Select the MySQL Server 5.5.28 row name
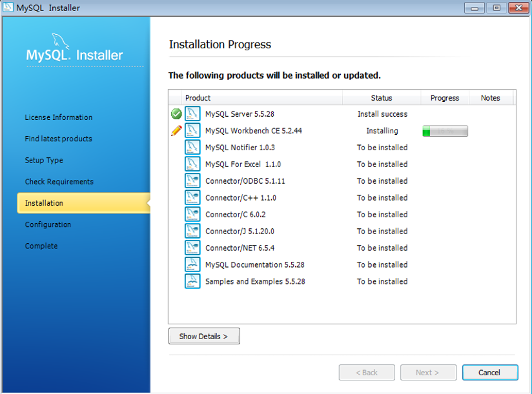The width and height of the screenshot is (532, 394). tap(240, 114)
